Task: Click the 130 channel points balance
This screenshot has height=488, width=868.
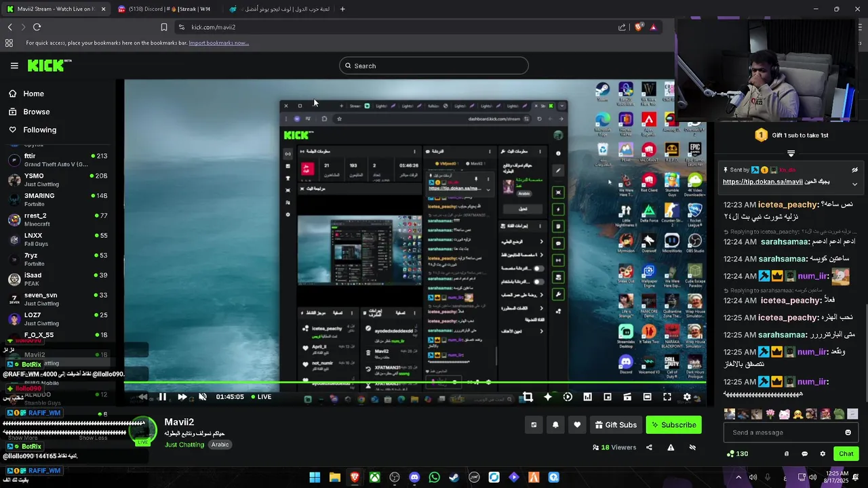Action: pos(737,453)
